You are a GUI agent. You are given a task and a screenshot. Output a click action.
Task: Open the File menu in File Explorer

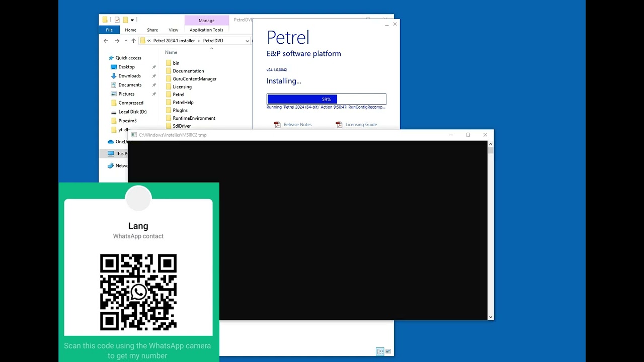click(109, 30)
